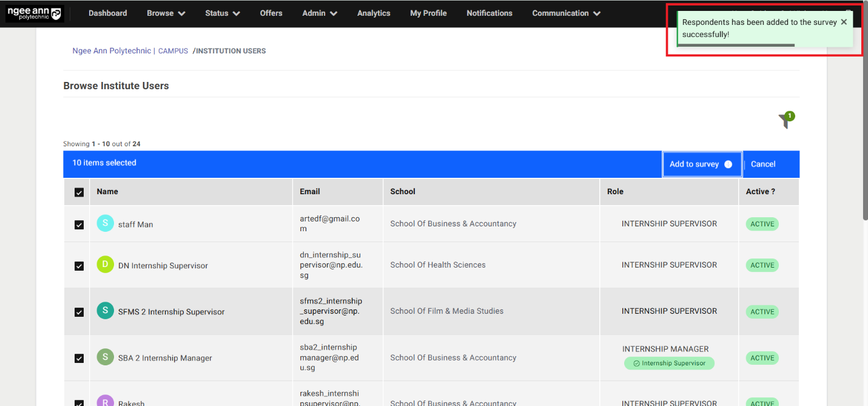Click SBA 2 Internship Manager's avatar
The height and width of the screenshot is (406, 868).
click(105, 357)
